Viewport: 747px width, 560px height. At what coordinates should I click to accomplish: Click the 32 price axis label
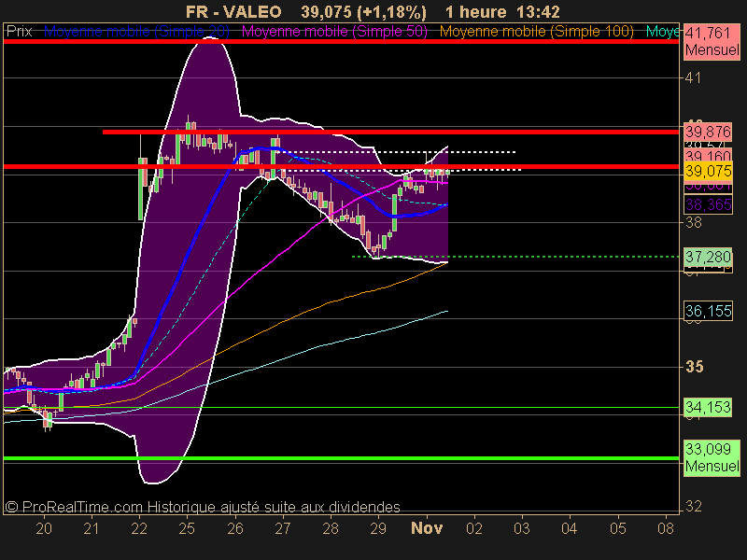(x=693, y=506)
